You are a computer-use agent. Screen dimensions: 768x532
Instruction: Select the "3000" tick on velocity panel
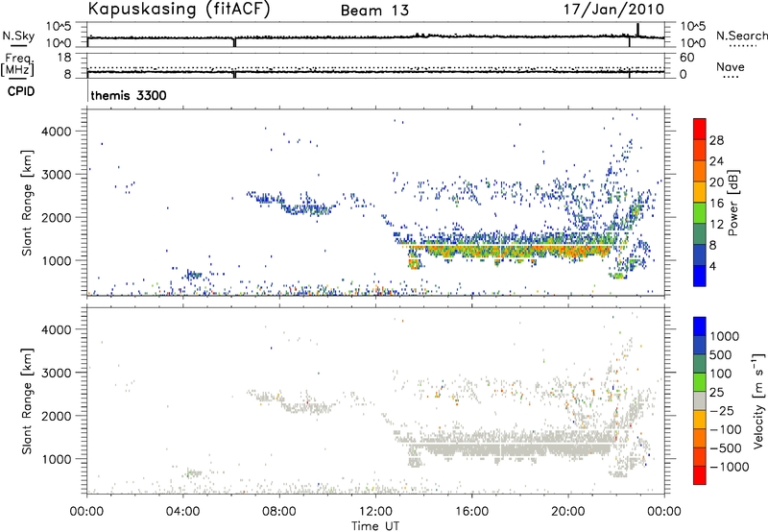(x=57, y=373)
